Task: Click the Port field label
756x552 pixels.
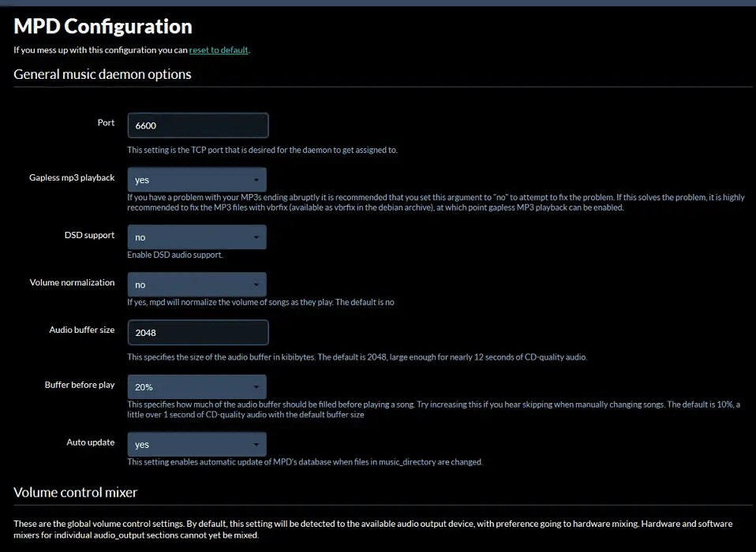Action: click(106, 123)
